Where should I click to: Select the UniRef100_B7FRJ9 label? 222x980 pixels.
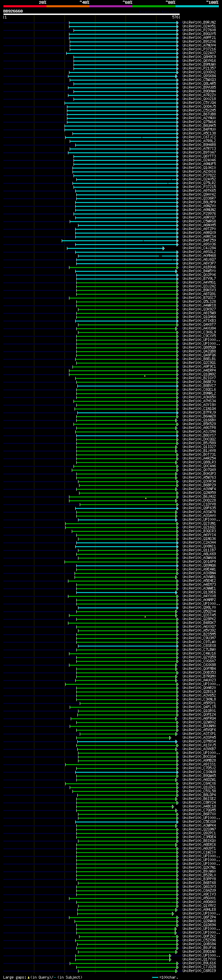pyautogui.click(x=199, y=412)
